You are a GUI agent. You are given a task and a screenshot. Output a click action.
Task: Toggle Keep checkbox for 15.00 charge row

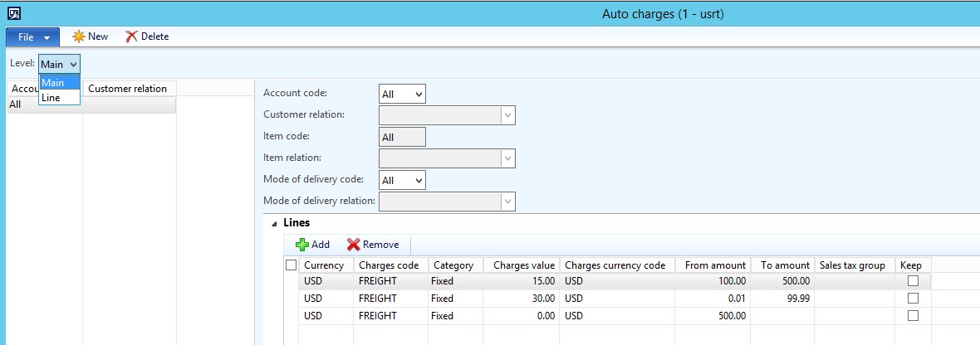click(x=913, y=281)
